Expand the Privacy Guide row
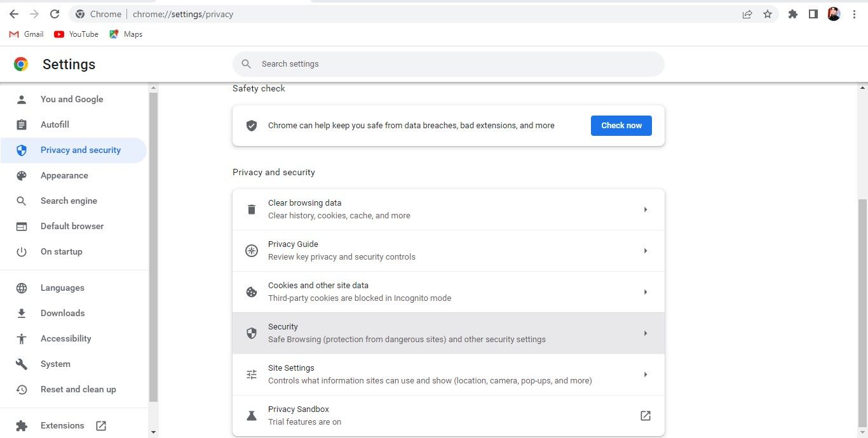This screenshot has height=438, width=868. tap(646, 250)
